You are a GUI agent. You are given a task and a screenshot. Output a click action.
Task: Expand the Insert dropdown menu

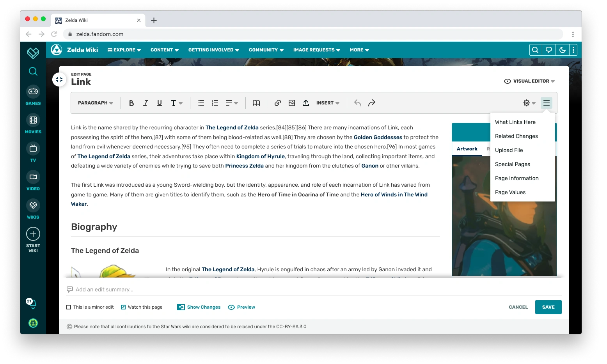tap(328, 103)
